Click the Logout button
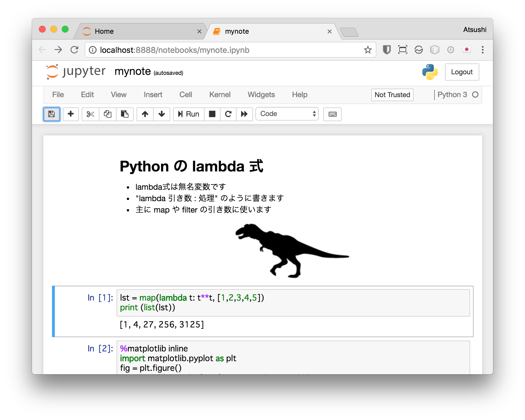The width and height of the screenshot is (525, 420). tap(462, 72)
